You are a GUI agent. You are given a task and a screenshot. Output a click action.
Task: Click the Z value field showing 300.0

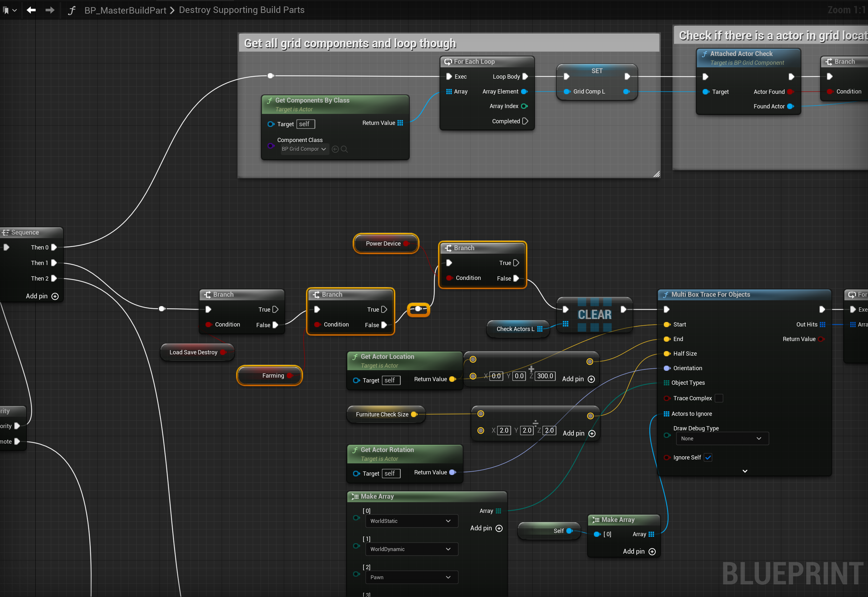545,376
